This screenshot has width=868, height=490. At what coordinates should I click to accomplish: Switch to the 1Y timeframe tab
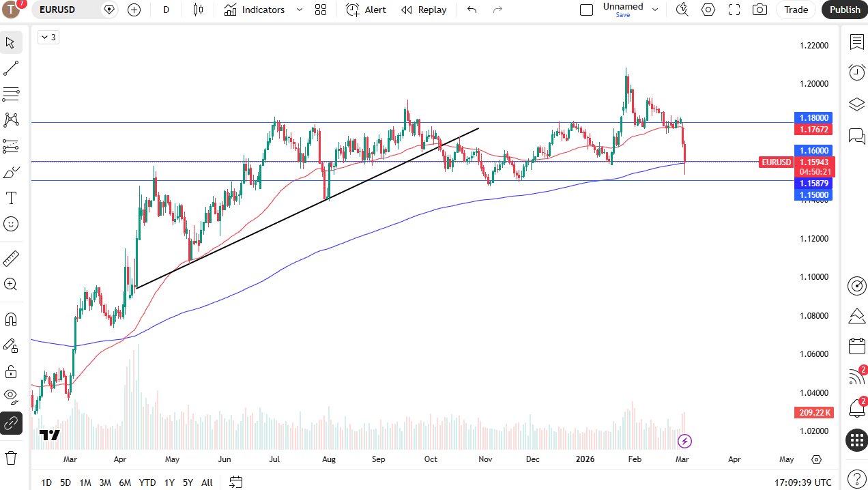coord(169,482)
